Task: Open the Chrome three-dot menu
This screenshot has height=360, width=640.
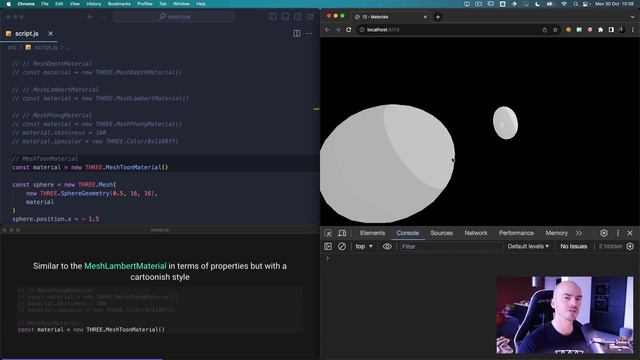Action: coord(633,30)
